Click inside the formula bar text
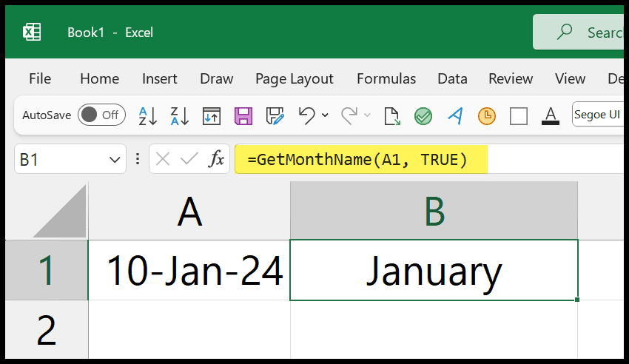629x364 pixels. point(357,160)
